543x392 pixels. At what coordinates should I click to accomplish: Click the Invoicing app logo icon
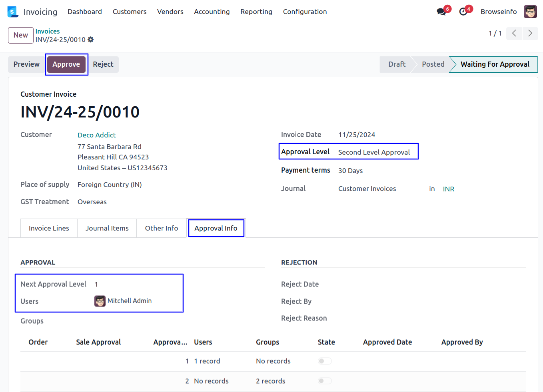click(x=12, y=12)
